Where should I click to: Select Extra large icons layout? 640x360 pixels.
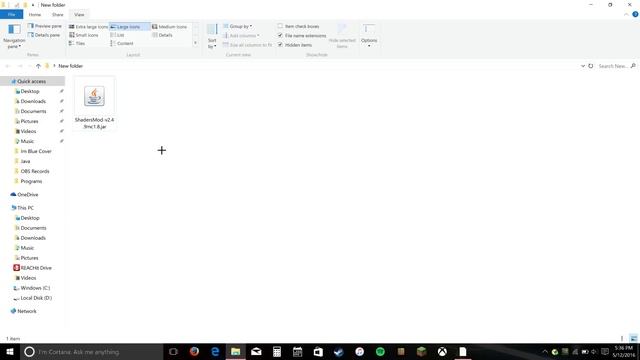coord(88,27)
